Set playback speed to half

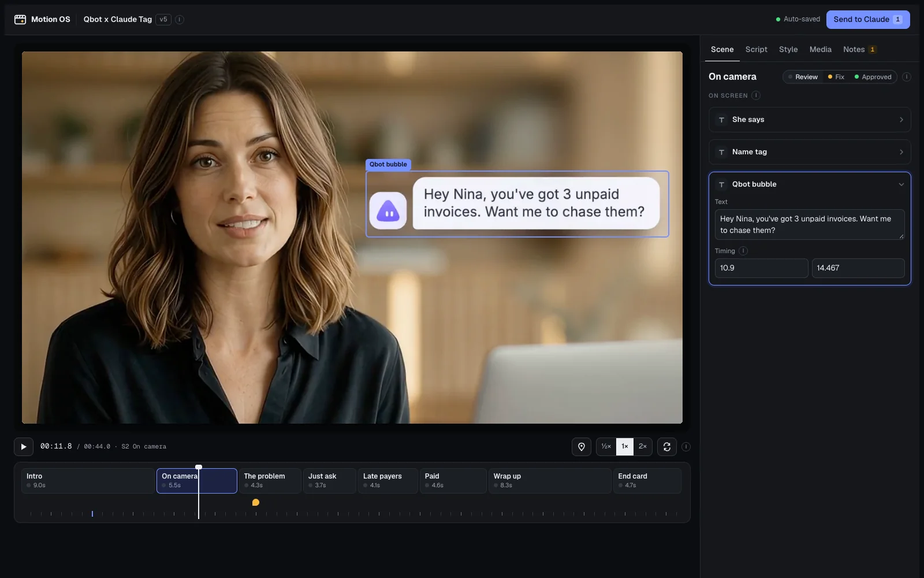tap(606, 446)
